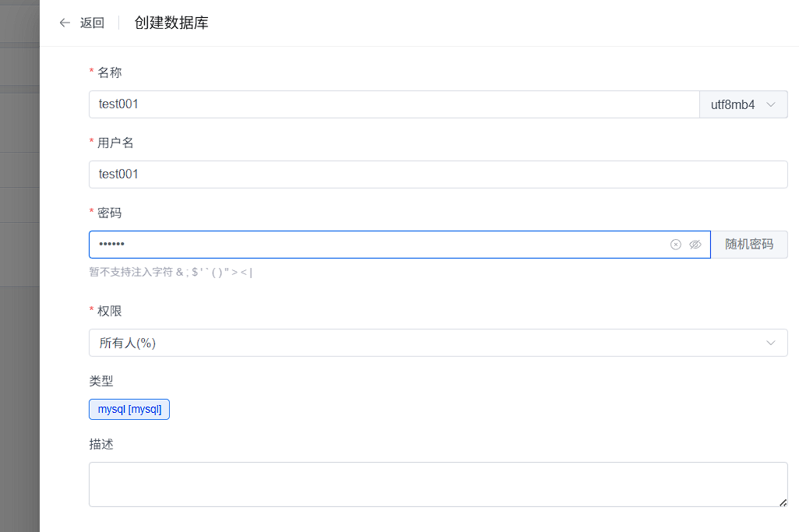Click the dimmed overlay to dismiss the panel
The width and height of the screenshot is (799, 532).
pos(19,312)
